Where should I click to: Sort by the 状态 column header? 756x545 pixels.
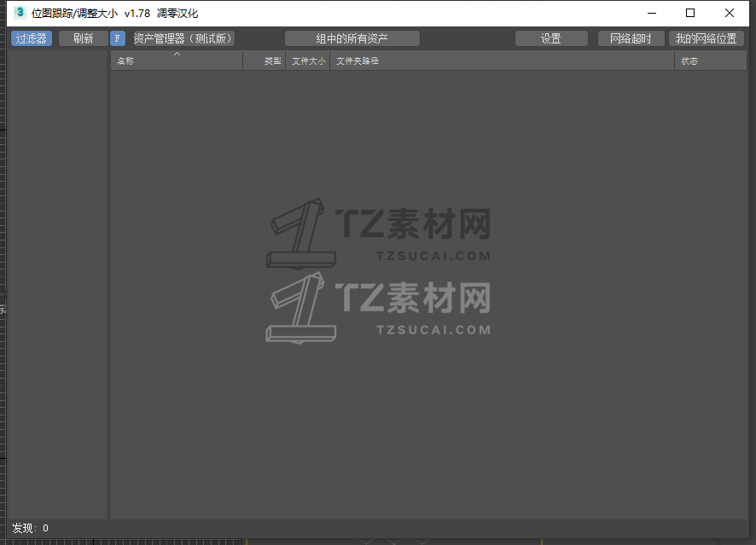711,61
